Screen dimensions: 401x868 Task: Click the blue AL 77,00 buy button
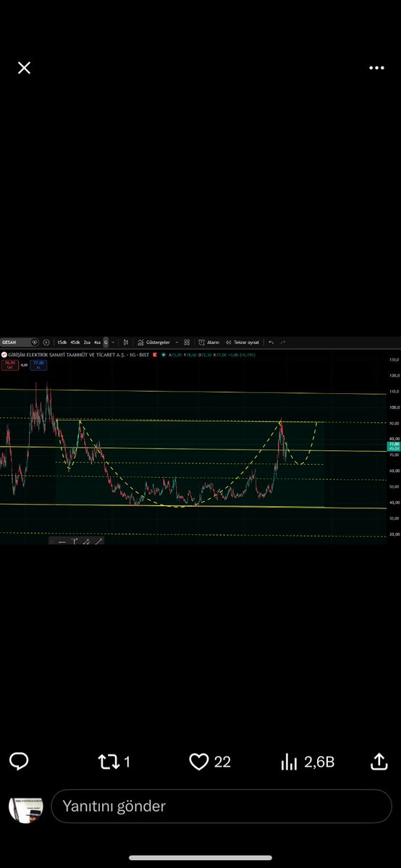pos(38,365)
